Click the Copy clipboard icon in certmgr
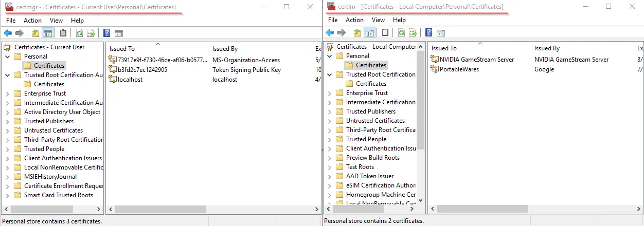Viewport: 644px width, 226px height. (x=63, y=33)
